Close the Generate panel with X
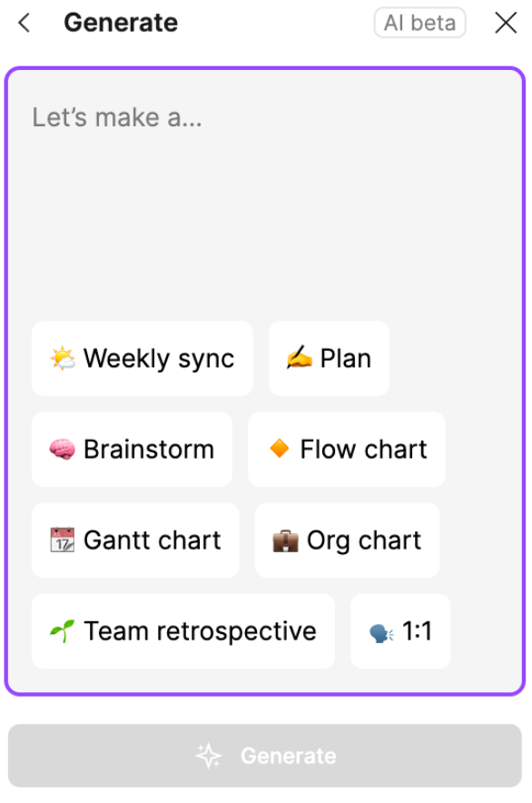This screenshot has height=803, width=532. 506,23
